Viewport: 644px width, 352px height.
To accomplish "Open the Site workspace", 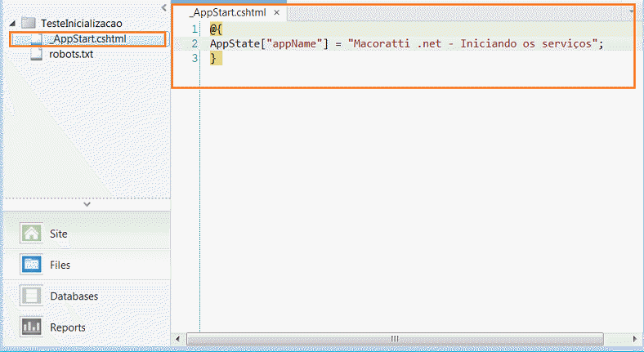I will point(87,234).
